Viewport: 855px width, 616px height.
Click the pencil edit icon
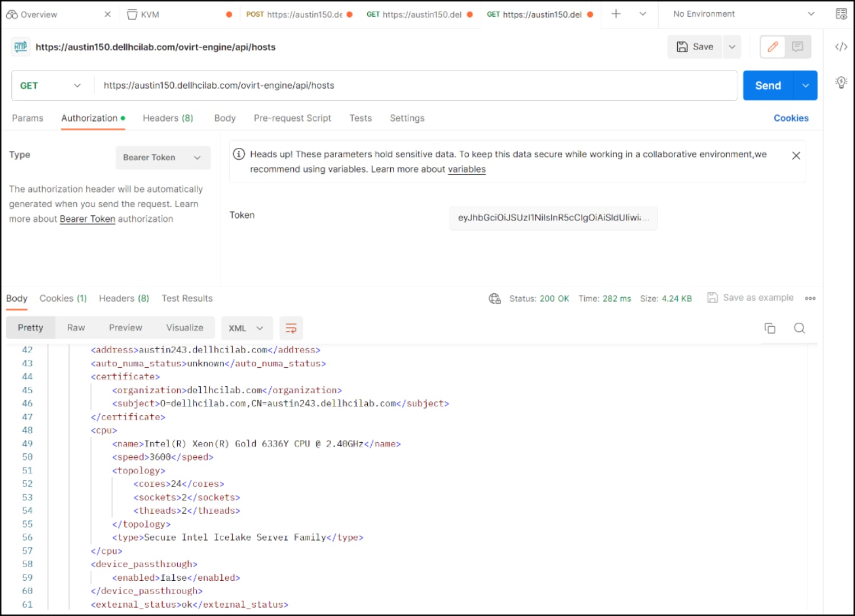773,47
